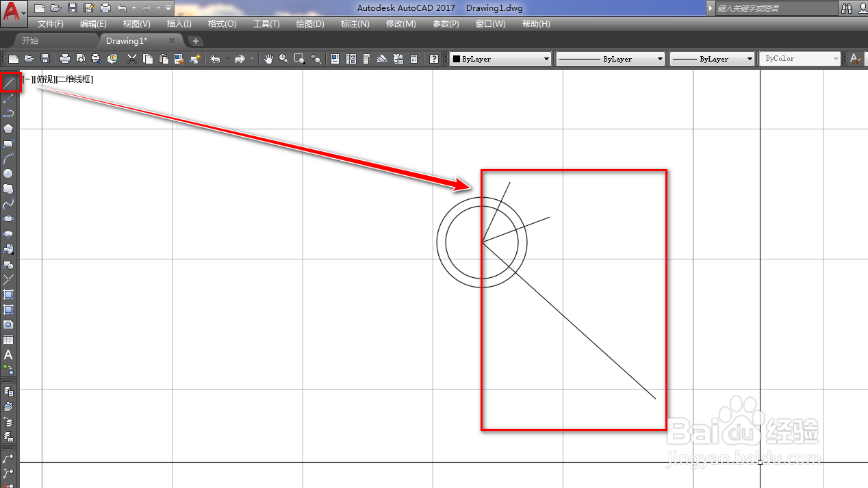The width and height of the screenshot is (868, 488).
Task: Activate the Pan hand tool
Action: 268,59
